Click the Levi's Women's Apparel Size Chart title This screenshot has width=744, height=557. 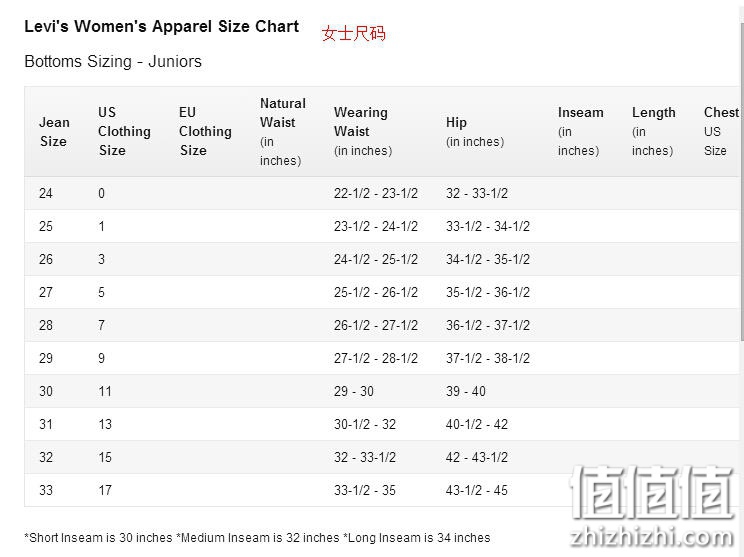[162, 27]
